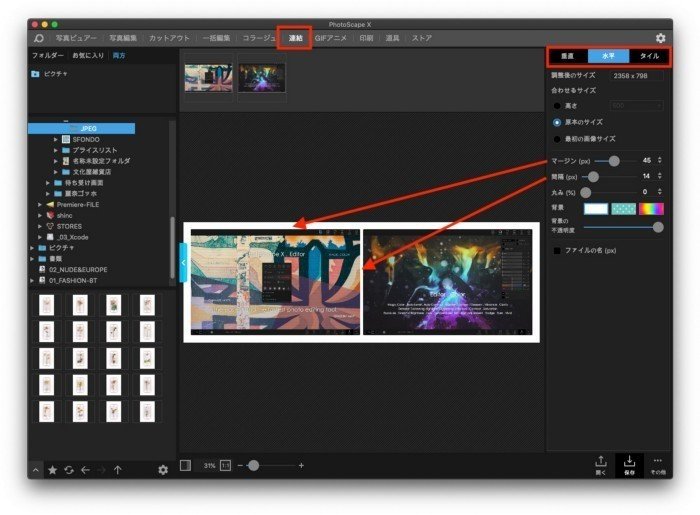Screen dimensions: 700x515
Task: Switch layout to タイル mode
Action: click(650, 56)
